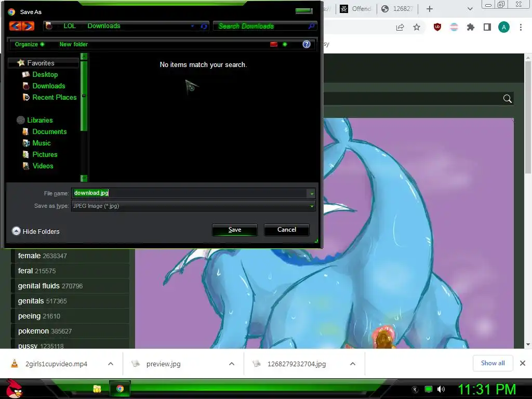
Task: Click the magnifier icon in Search Downloads
Action: 312,26
